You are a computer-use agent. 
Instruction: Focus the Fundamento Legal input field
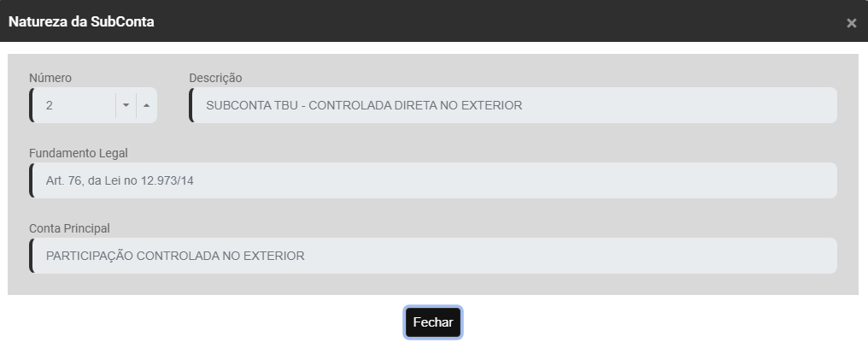click(x=513, y=180)
